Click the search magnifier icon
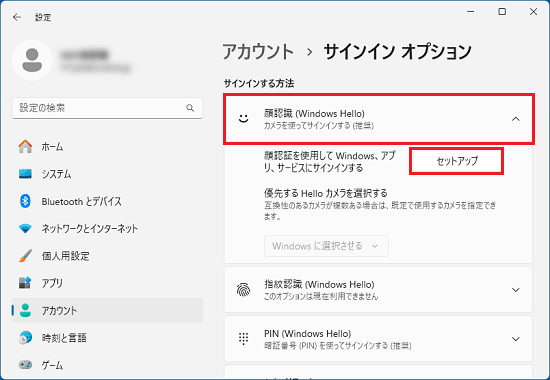Image resolution: width=550 pixels, height=380 pixels. click(x=190, y=108)
